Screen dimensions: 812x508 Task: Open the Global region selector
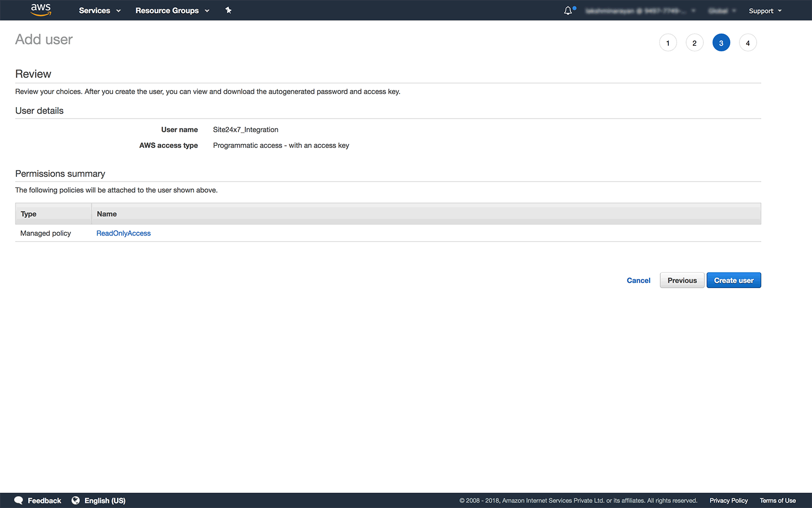click(x=722, y=10)
